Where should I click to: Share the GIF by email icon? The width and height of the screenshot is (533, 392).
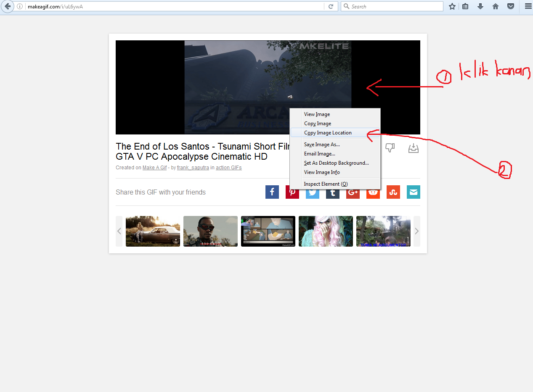pos(414,192)
